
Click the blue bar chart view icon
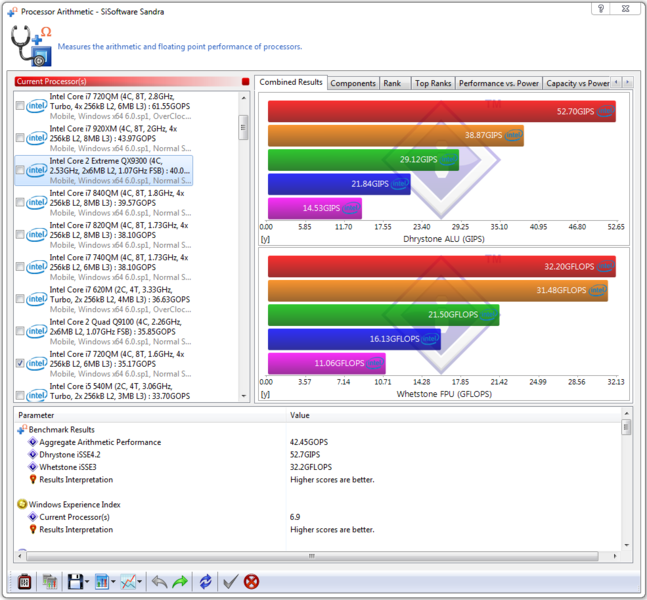[102, 582]
